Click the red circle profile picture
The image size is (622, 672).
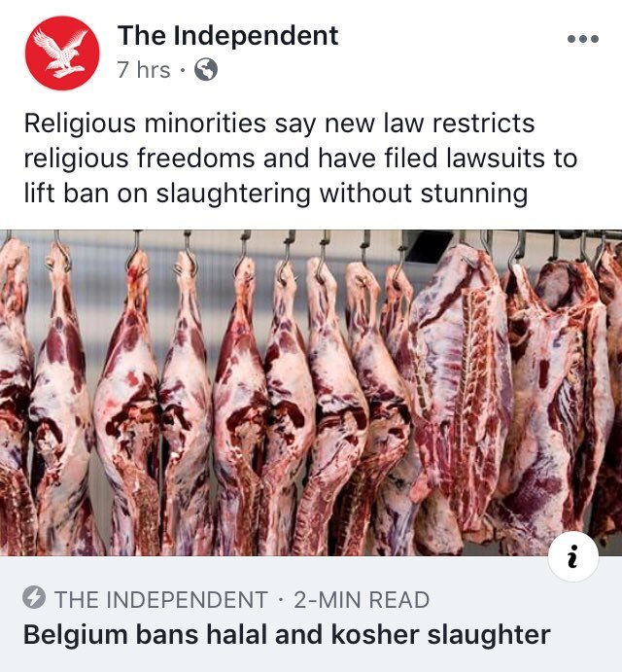pos(62,53)
